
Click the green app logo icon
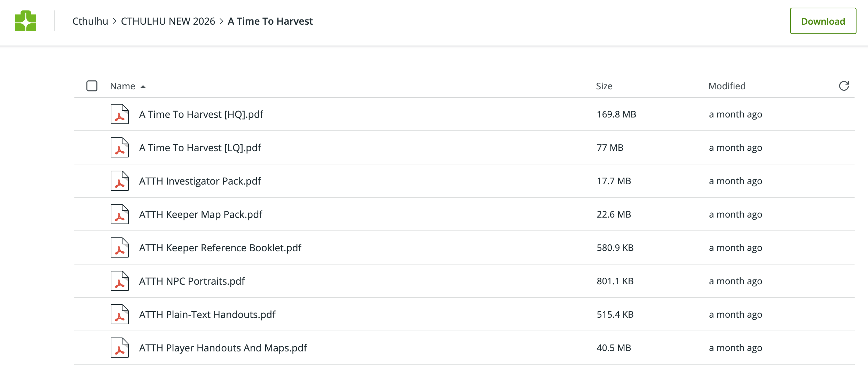point(26,21)
